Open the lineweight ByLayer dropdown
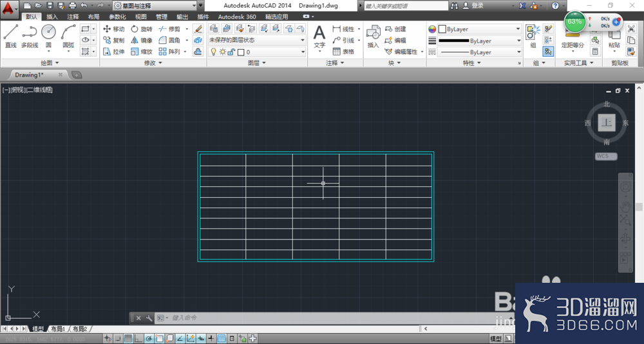 coord(479,41)
